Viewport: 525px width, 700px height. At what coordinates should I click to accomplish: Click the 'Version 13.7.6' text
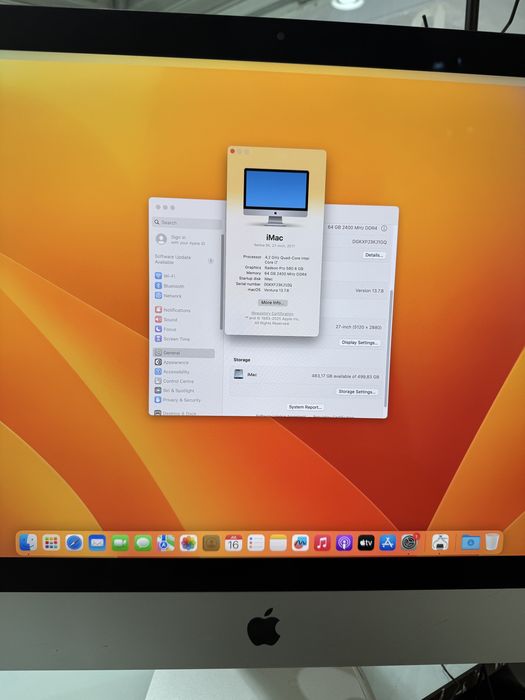[x=369, y=291]
